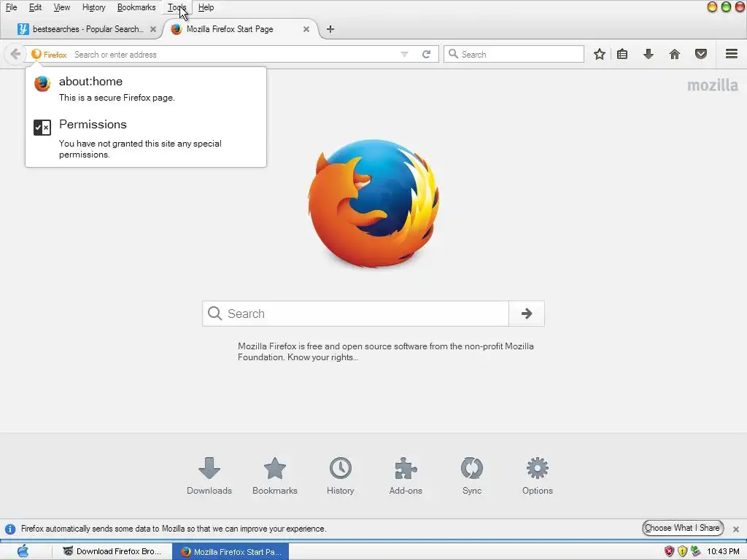
Task: Open History from start page shortcuts
Action: [340, 476]
